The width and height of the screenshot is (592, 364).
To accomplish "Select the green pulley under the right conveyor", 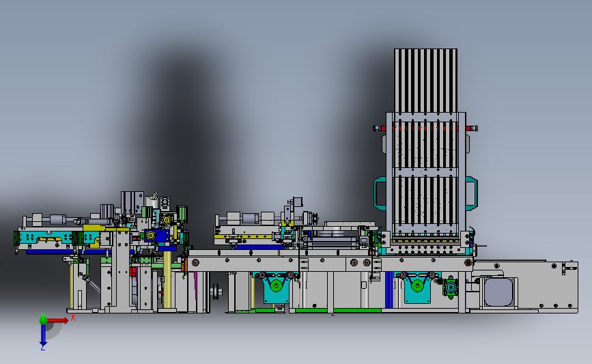I will [x=417, y=286].
